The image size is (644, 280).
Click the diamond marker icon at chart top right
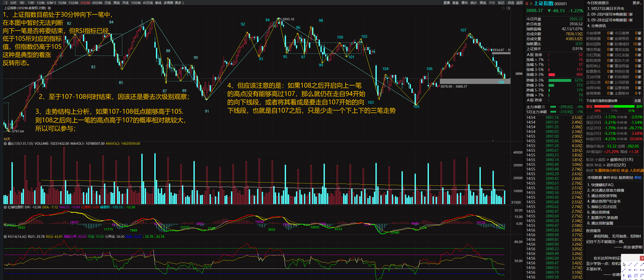(503, 8)
